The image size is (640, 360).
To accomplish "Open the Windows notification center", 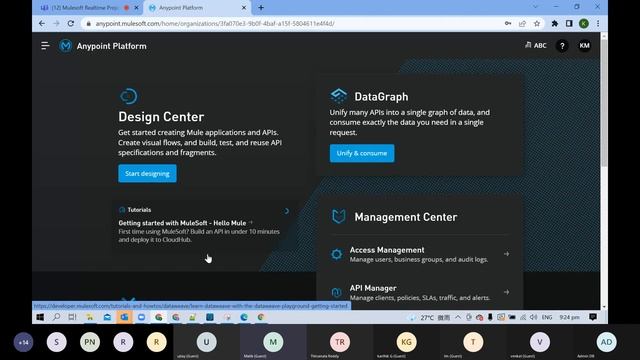I will click(x=593, y=317).
